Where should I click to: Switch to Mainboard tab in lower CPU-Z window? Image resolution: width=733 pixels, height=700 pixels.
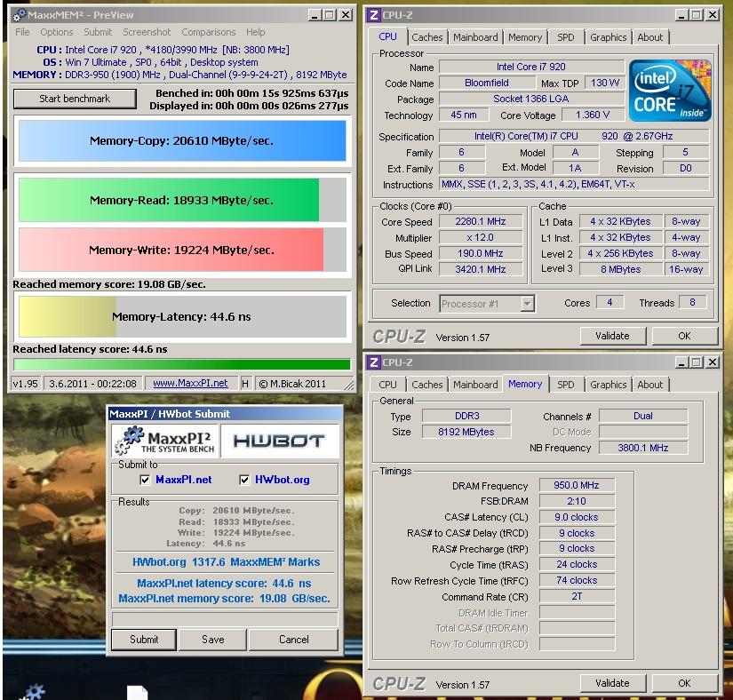pyautogui.click(x=475, y=385)
